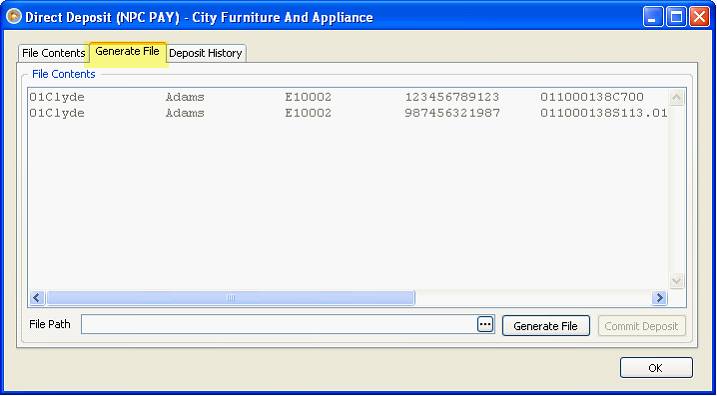Click E10002 in the first row
The width and height of the screenshot is (717, 396).
(308, 97)
